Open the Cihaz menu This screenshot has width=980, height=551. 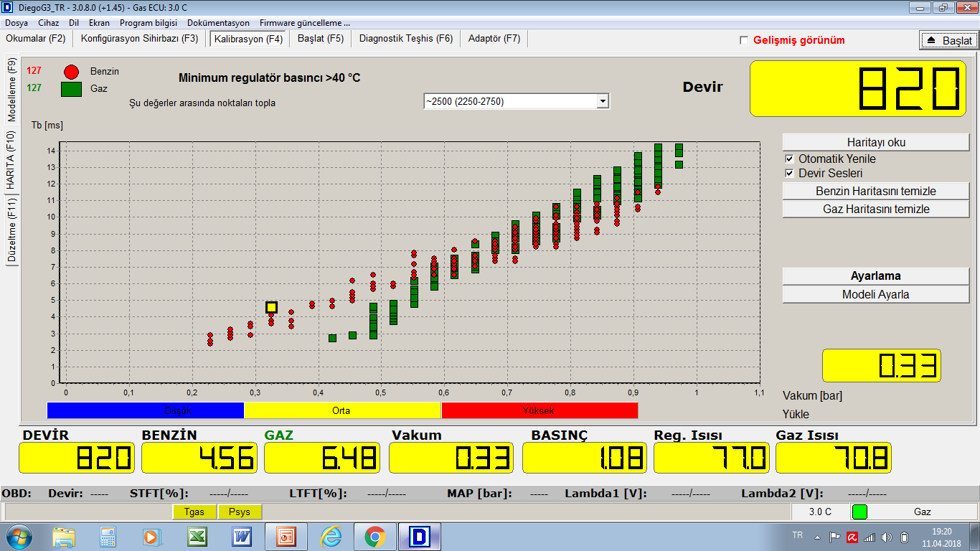(x=49, y=23)
